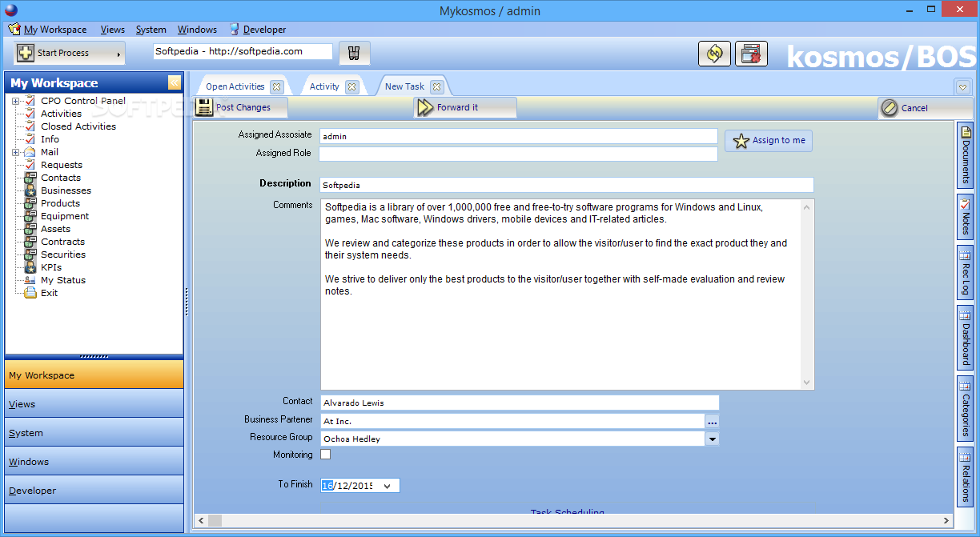Open the Documents side panel
Image resolution: width=980 pixels, height=537 pixels.
(966, 155)
